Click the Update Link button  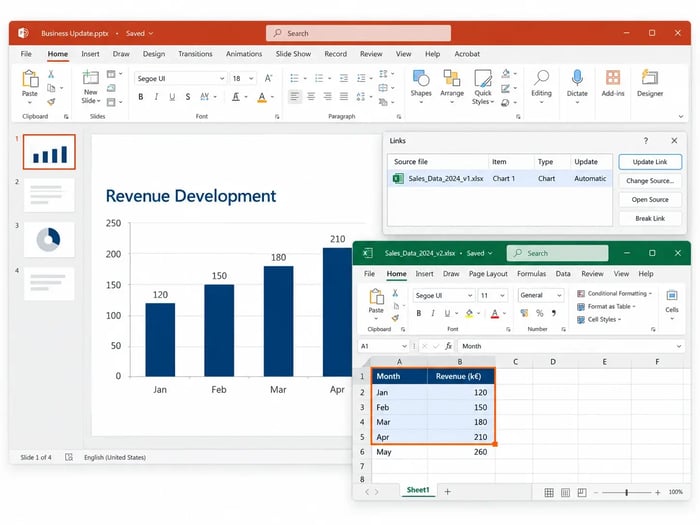[x=650, y=162]
